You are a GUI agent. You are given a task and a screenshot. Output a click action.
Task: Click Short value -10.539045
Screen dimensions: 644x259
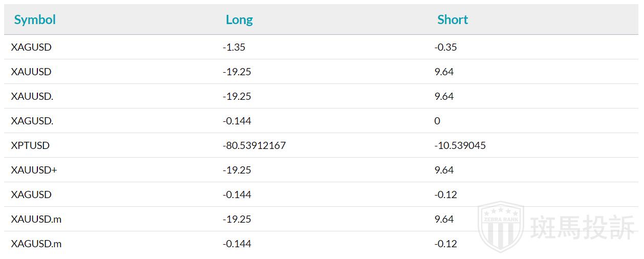click(460, 145)
